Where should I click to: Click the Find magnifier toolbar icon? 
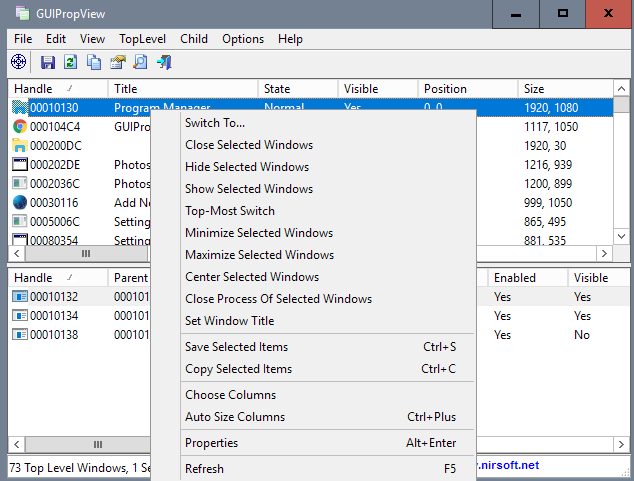coord(140,62)
